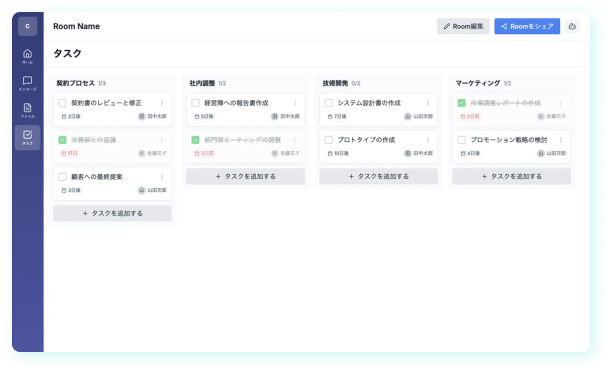
Task: Click assignee avatar on 顧客への最終提案 card
Action: point(142,190)
